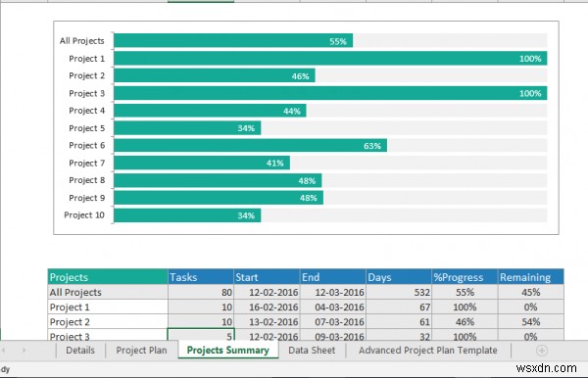Click the Project 10 axis label in chart

84,215
